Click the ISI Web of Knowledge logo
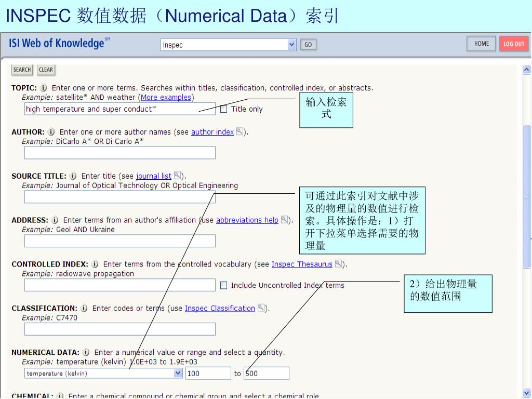The width and height of the screenshot is (532, 399). 59,43
